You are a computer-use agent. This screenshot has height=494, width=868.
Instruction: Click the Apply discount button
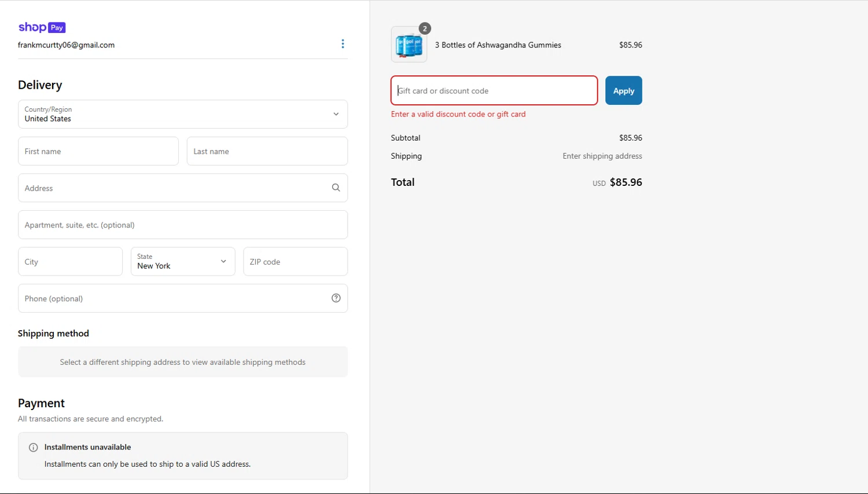624,90
